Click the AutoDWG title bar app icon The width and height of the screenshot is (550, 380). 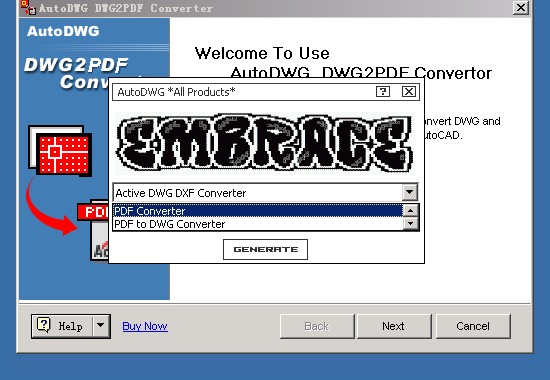28,7
